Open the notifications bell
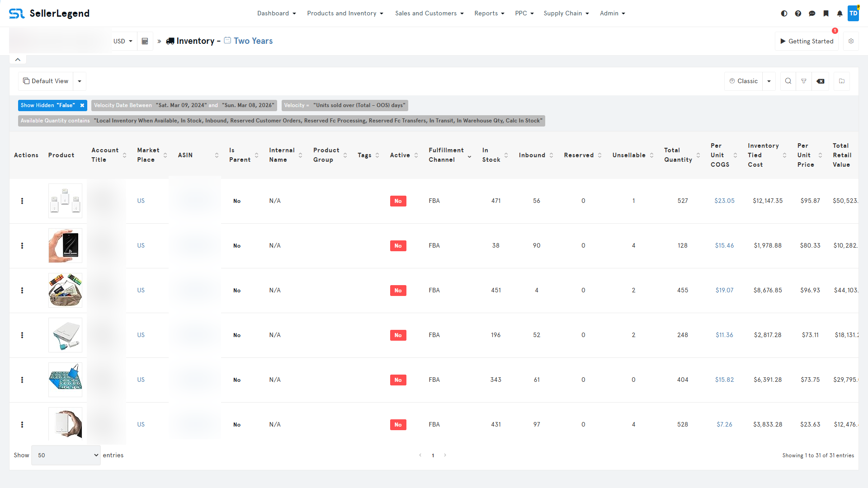Viewport: 868px width, 488px height. point(840,14)
